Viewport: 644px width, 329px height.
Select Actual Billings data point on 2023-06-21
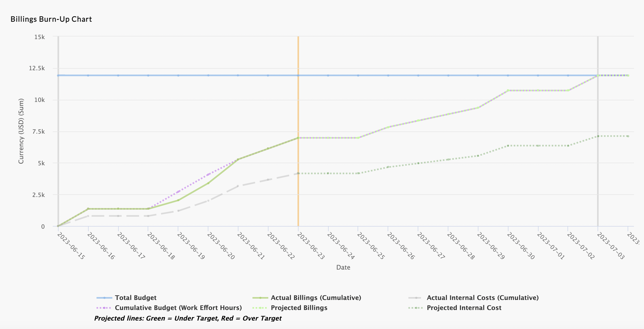238,159
